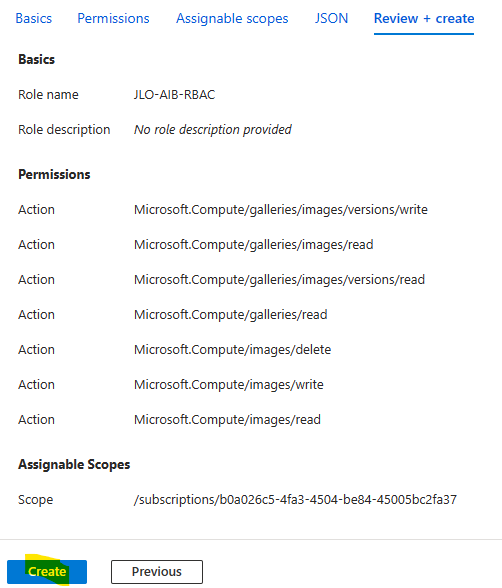The width and height of the screenshot is (502, 588).
Task: Click the Assignable Scopes section heading
Action: click(x=74, y=465)
